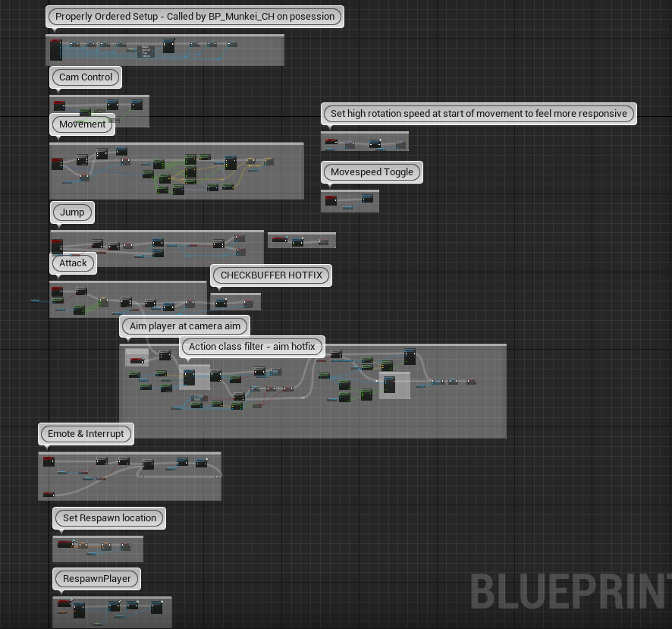Select top red event node in Emote & Interrupt group
The width and height of the screenshot is (672, 629).
click(49, 461)
